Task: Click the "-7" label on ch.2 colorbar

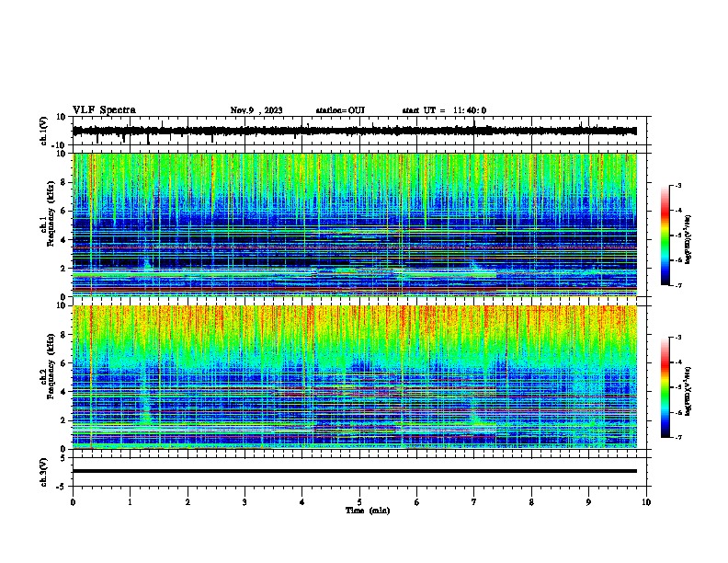Action: pyautogui.click(x=677, y=437)
